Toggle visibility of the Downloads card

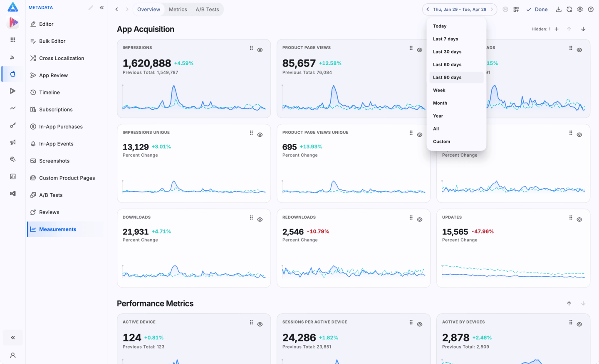pyautogui.click(x=260, y=219)
